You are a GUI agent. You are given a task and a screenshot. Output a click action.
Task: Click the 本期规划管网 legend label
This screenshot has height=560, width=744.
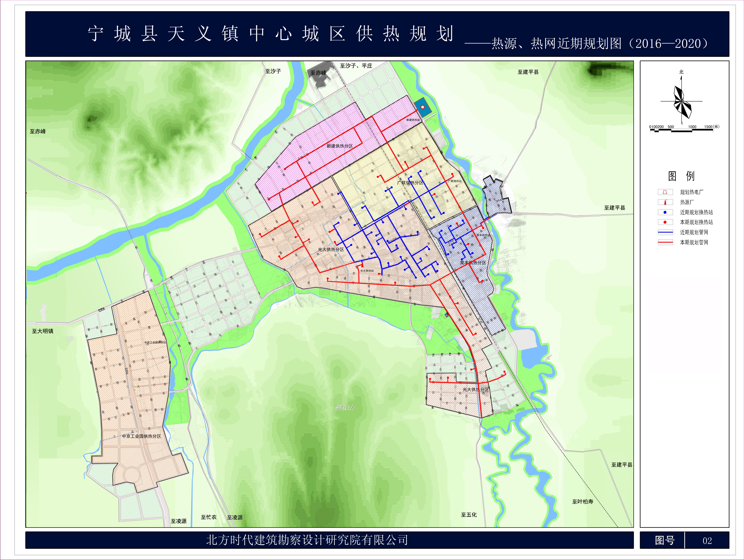coord(694,242)
